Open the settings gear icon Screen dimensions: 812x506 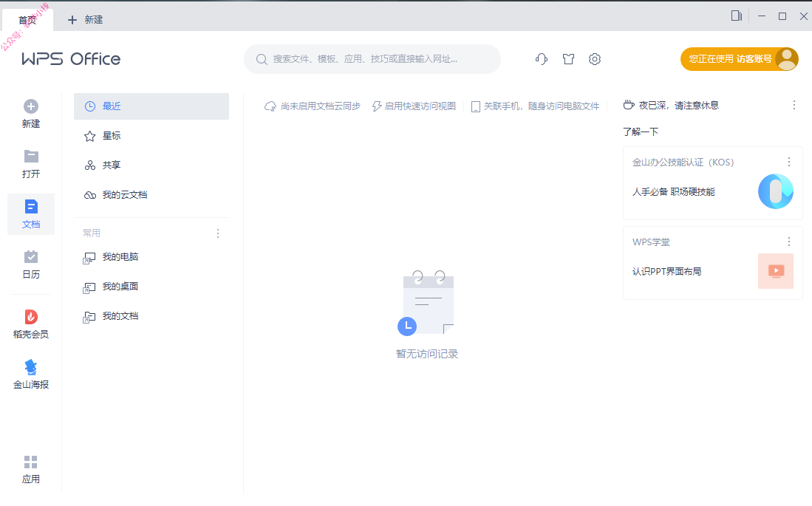click(x=595, y=59)
